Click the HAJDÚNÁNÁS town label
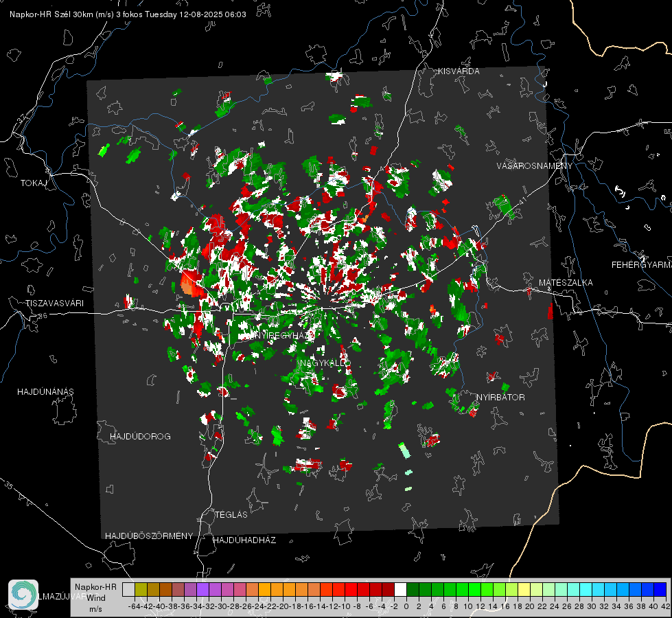 (45, 392)
